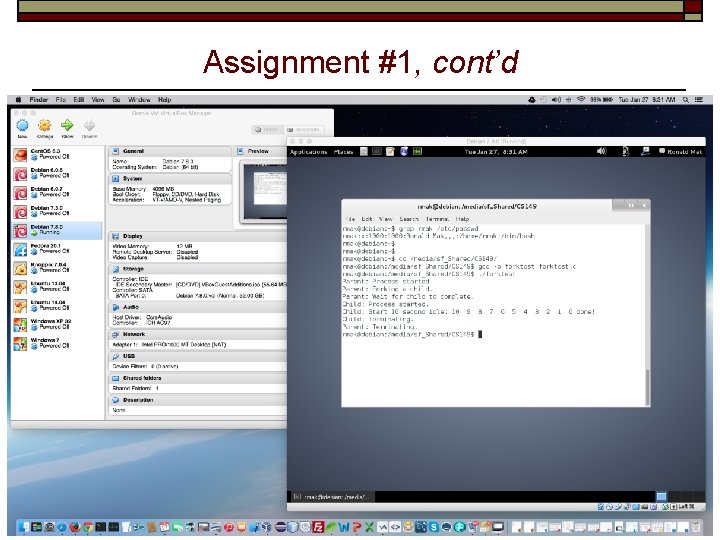The width and height of the screenshot is (720, 540).
Task: Select the running Debian 7.8.0 machine
Action: tap(57, 230)
